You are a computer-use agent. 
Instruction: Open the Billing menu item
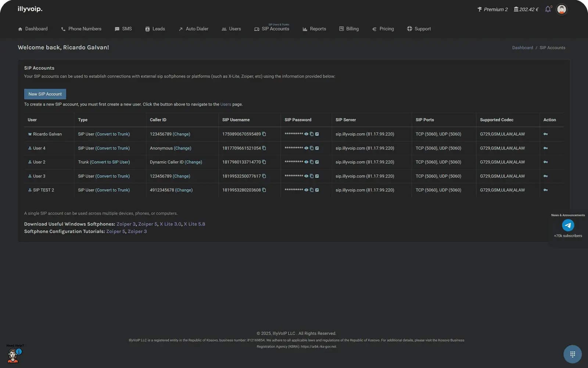coord(349,29)
